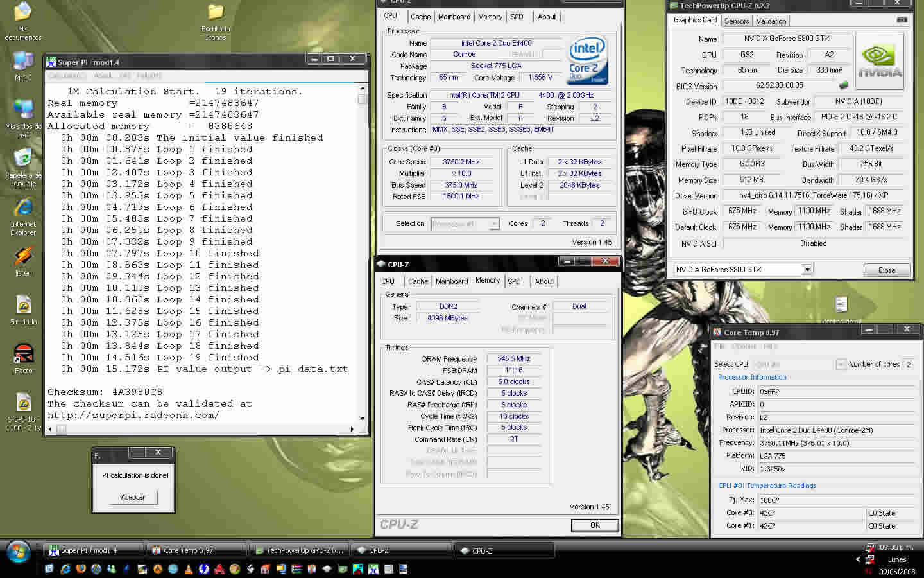Switch to CPU tab in CPU-Z Timings window

pos(388,281)
